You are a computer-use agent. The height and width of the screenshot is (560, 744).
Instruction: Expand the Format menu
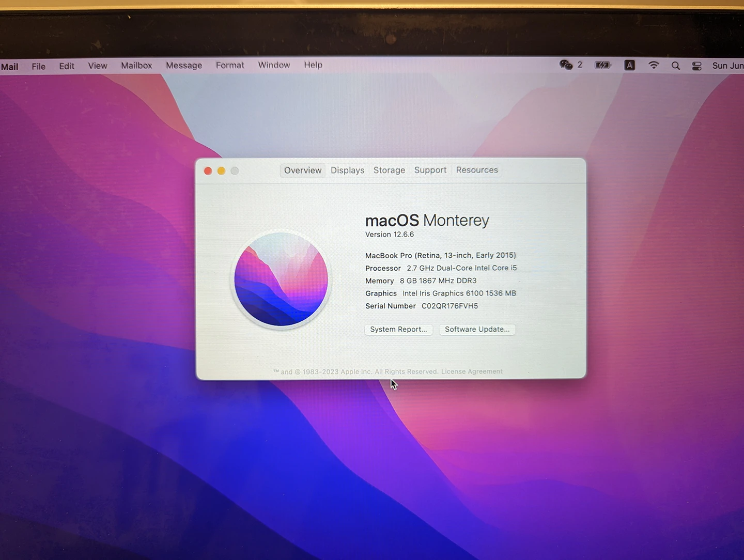(x=230, y=65)
